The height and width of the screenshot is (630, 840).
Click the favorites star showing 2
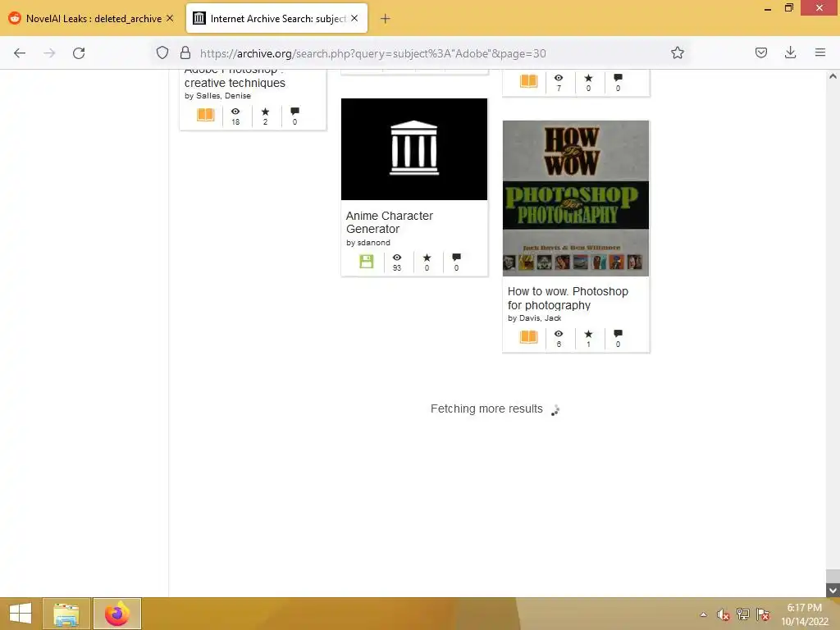pos(265,112)
